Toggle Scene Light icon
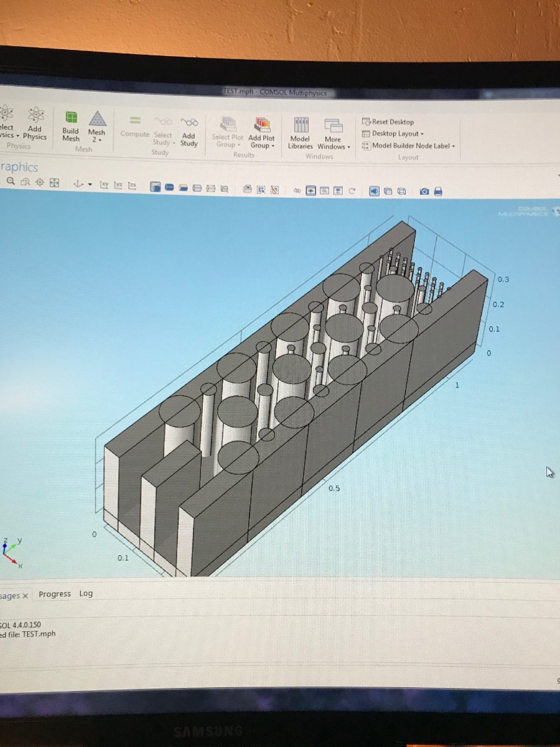 tap(375, 191)
